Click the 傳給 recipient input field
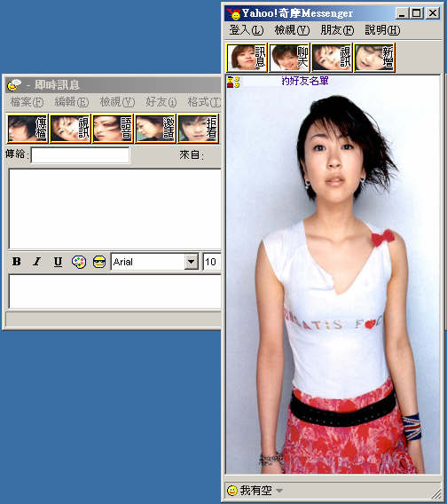Viewport: 447px width, 504px height. click(x=81, y=155)
